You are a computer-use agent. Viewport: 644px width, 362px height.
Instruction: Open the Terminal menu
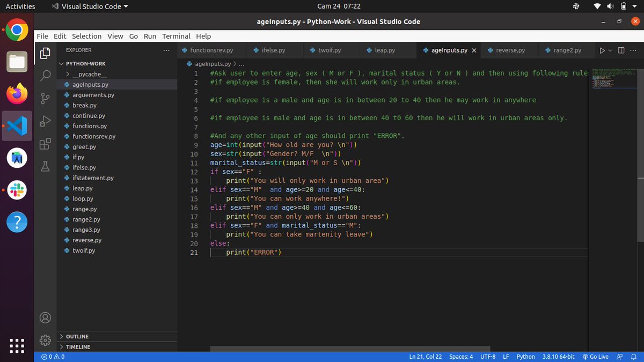[x=176, y=36]
